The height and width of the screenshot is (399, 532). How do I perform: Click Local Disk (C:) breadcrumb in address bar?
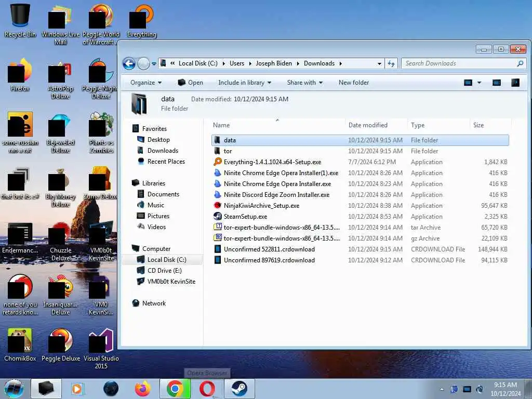pyautogui.click(x=198, y=63)
